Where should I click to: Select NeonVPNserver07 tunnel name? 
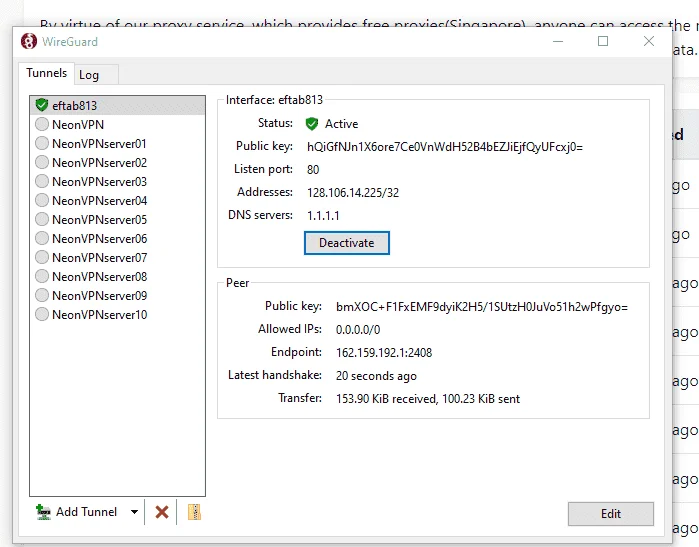coord(99,258)
